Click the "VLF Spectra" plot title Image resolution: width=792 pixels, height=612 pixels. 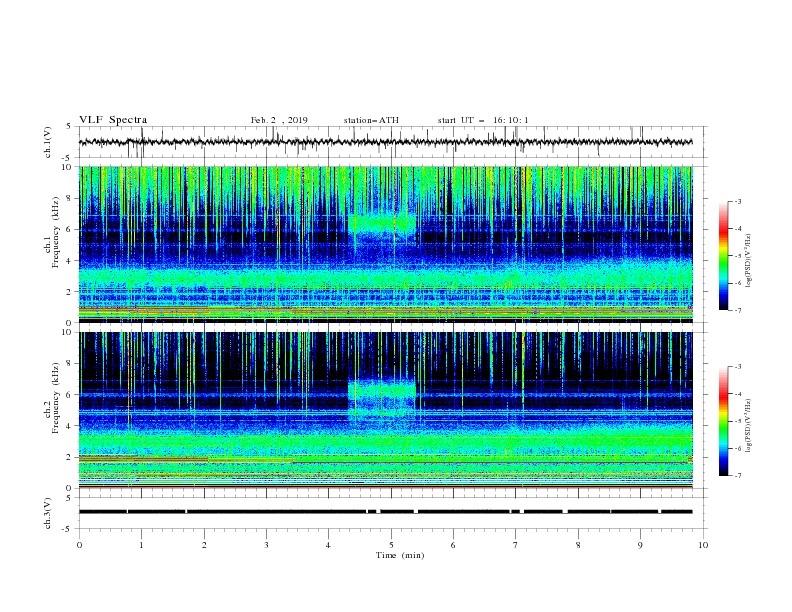tap(113, 120)
